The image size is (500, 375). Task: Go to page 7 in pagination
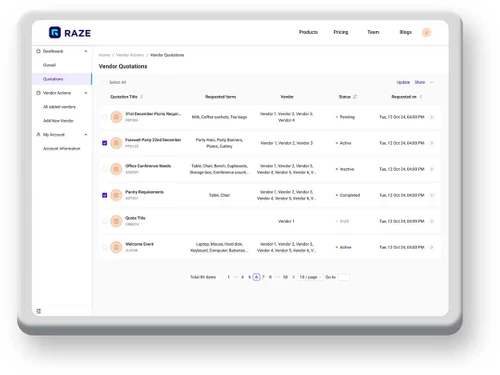click(x=263, y=277)
